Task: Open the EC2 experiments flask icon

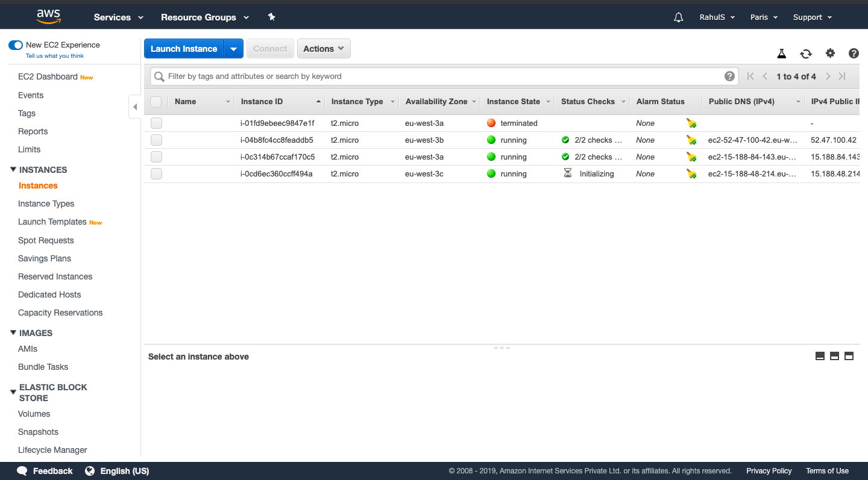Action: pyautogui.click(x=782, y=54)
